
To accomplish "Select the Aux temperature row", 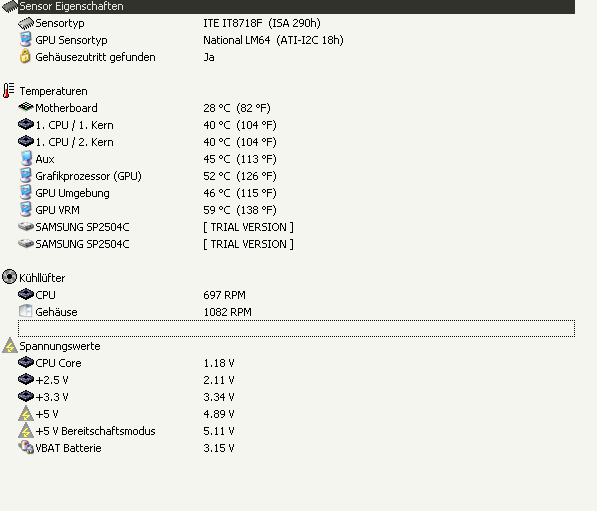I will click(x=297, y=159).
